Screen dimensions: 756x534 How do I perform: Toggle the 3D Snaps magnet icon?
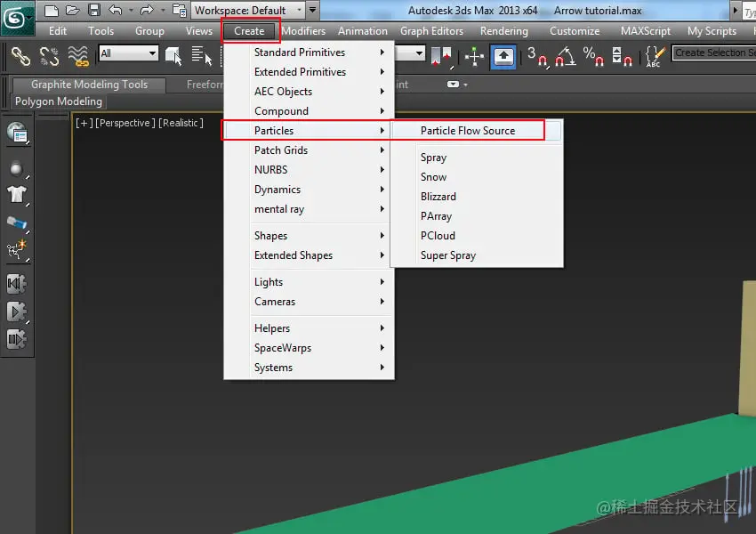(x=537, y=56)
